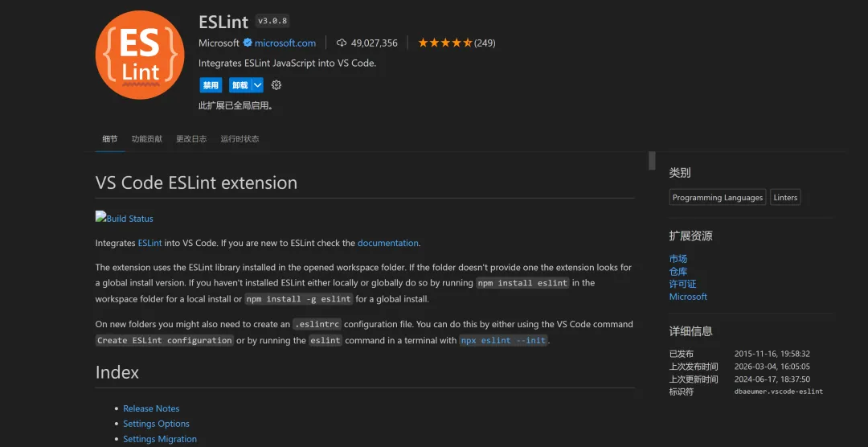Select the Programming Languages category tag
The height and width of the screenshot is (447, 868).
[718, 197]
